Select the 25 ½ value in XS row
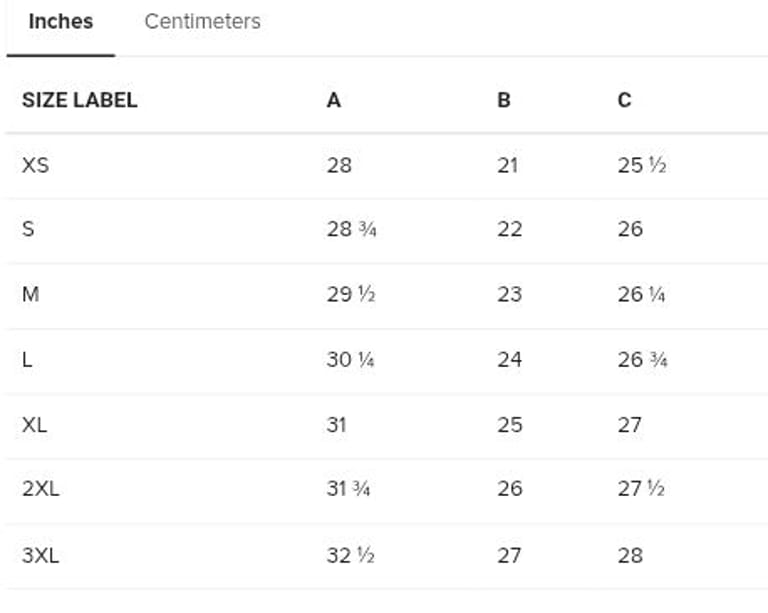 click(642, 165)
